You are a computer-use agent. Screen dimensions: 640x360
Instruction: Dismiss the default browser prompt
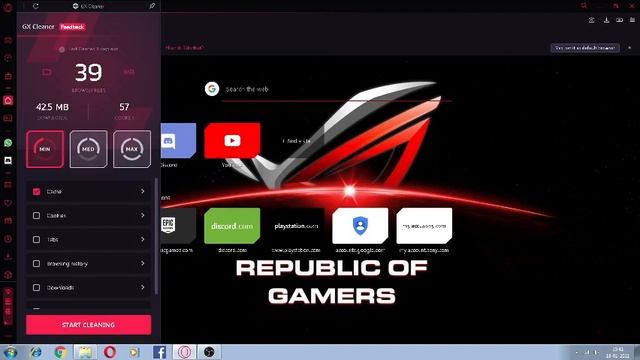[x=629, y=48]
